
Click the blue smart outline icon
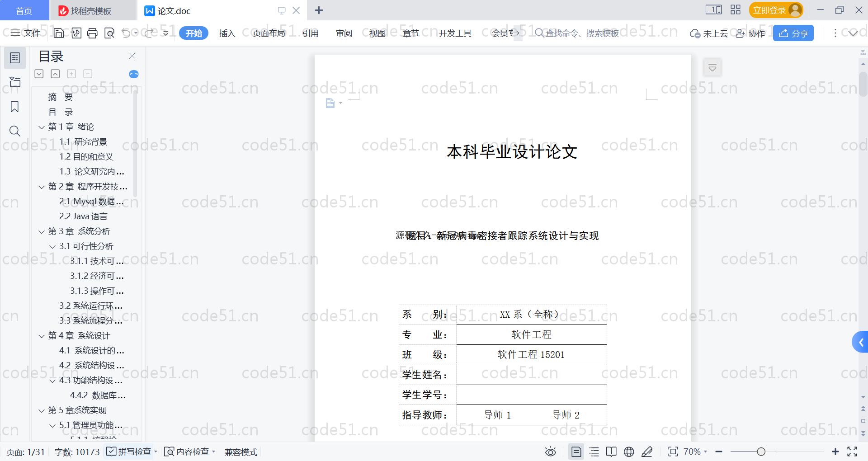click(134, 74)
